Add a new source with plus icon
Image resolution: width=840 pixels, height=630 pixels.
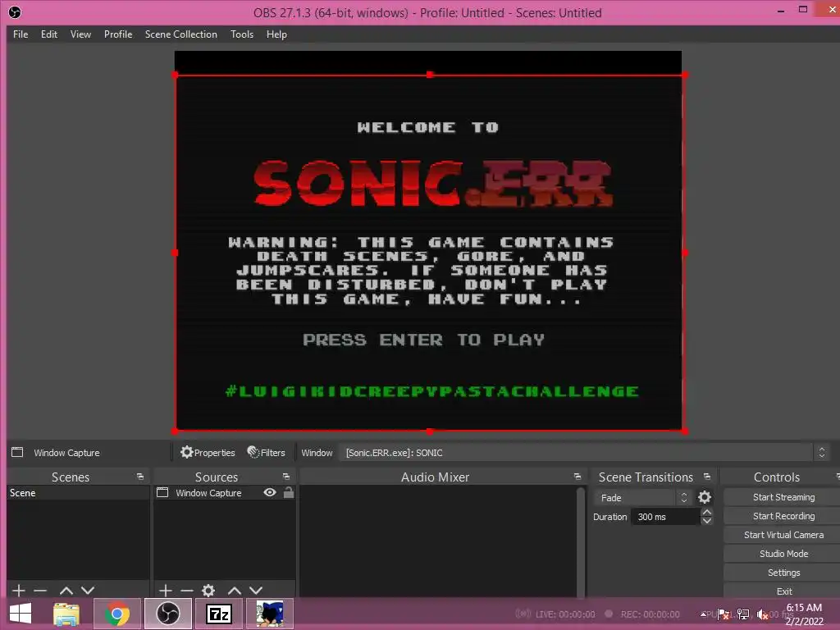[x=166, y=591]
